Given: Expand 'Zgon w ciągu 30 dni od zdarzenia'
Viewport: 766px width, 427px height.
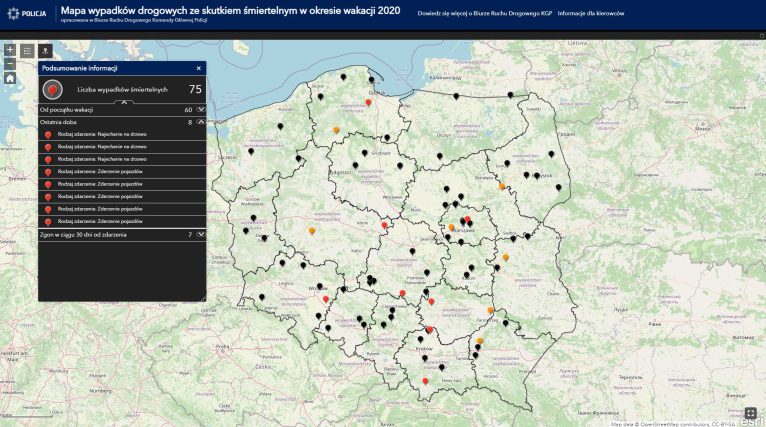Looking at the screenshot, I should pos(200,234).
